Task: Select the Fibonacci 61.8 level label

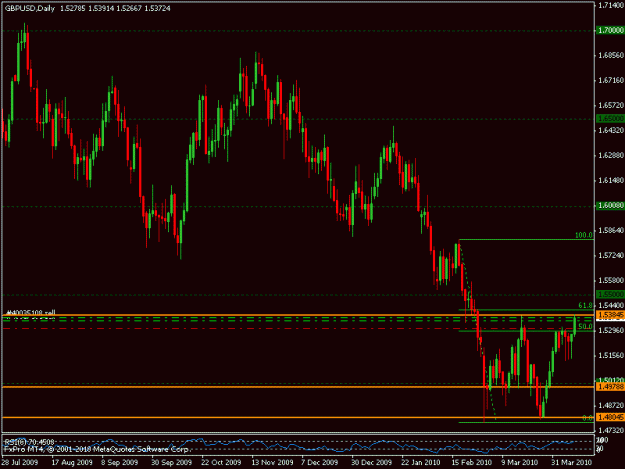Action: [x=586, y=306]
